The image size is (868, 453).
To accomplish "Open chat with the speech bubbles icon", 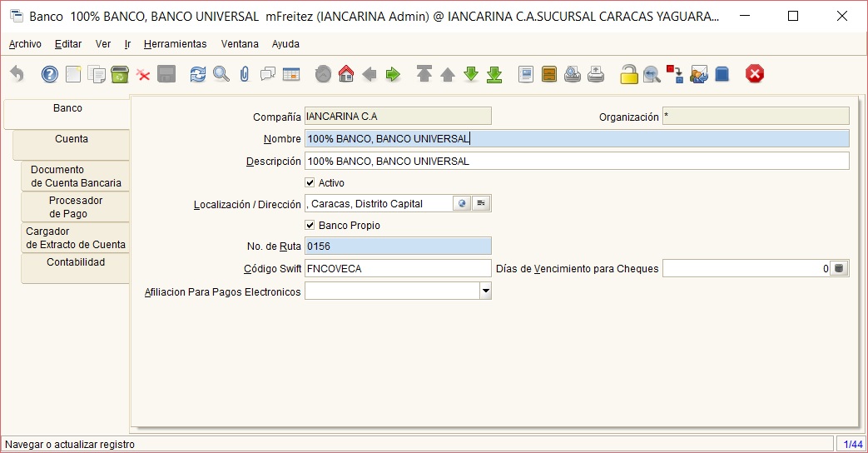I will [268, 73].
